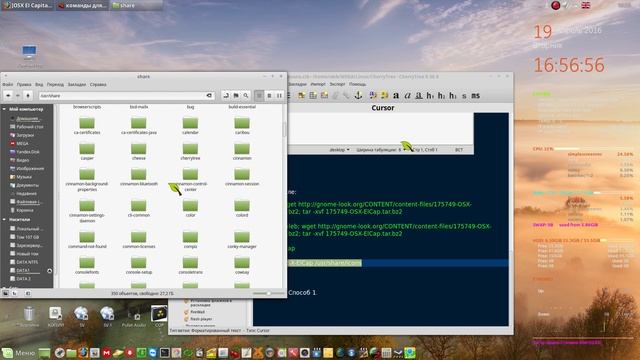
Task: Select the command-not-found folder
Action: 87,240
